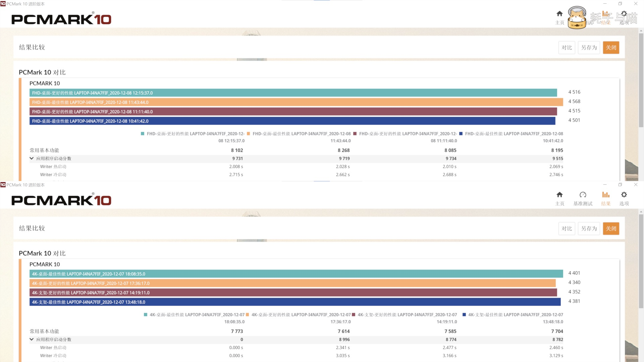Click the lower window vertical scrollbar thumb
The image size is (644, 362).
coord(641,261)
